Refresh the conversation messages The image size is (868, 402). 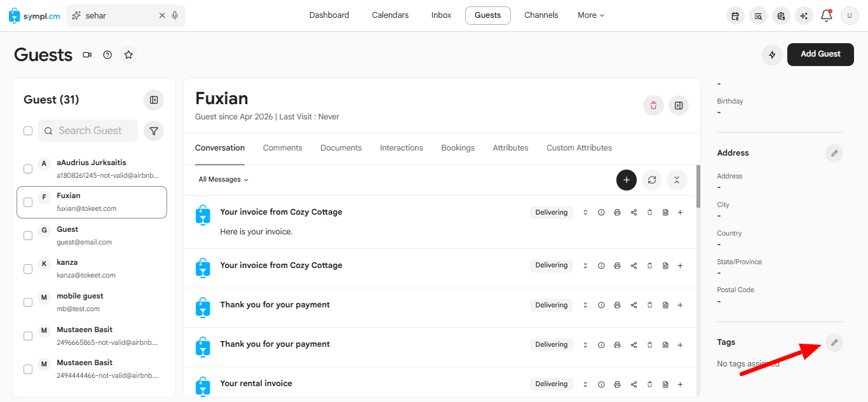click(x=651, y=180)
